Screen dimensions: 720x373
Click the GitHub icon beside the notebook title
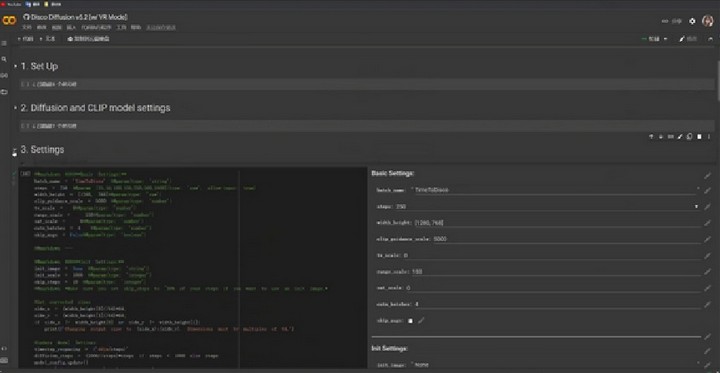tap(26, 17)
